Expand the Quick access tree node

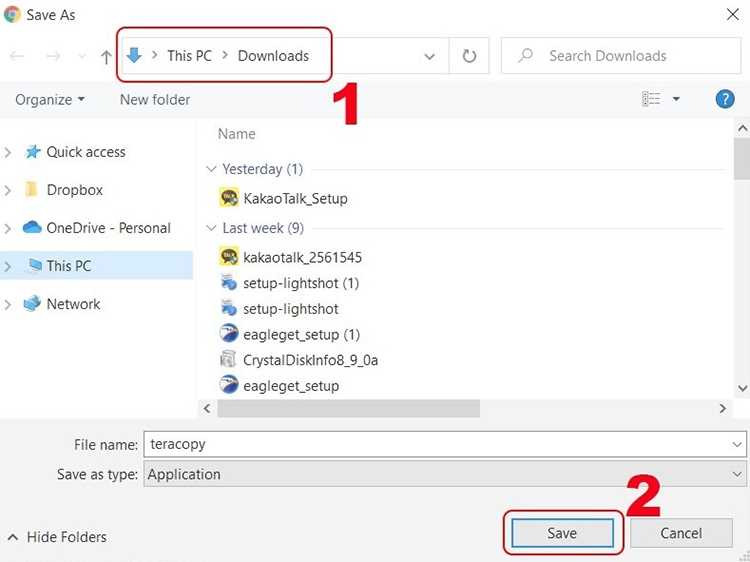[8, 152]
